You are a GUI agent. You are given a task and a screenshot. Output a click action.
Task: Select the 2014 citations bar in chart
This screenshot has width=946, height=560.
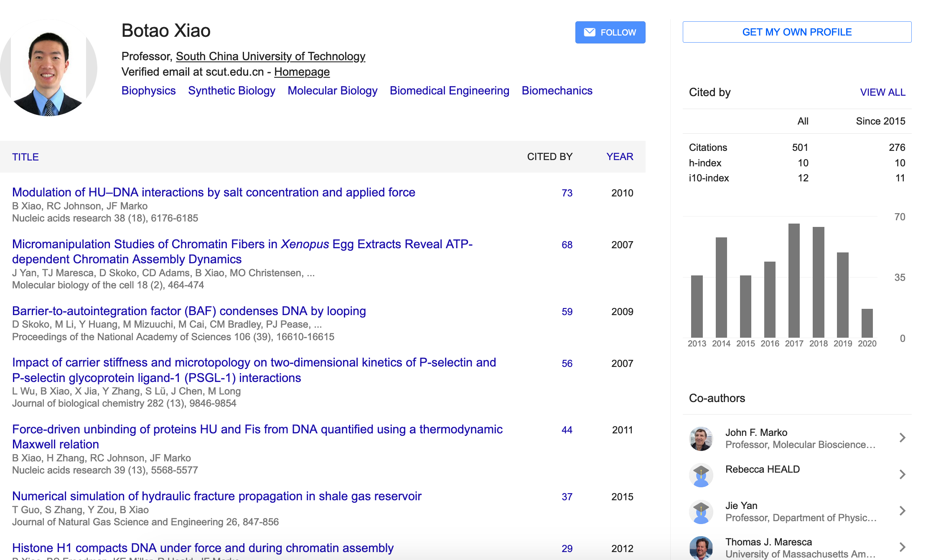pos(721,288)
